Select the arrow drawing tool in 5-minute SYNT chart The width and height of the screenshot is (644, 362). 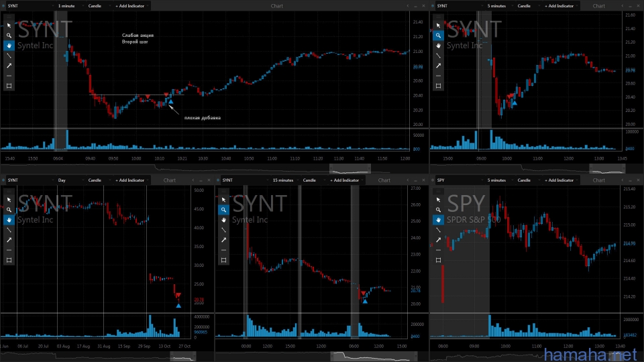438,66
